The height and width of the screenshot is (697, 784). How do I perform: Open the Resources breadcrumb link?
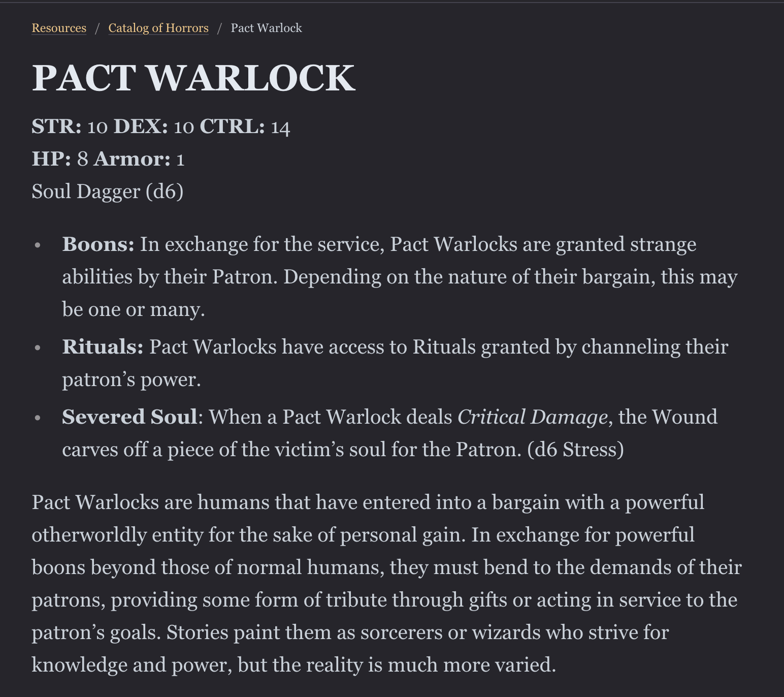coord(58,28)
